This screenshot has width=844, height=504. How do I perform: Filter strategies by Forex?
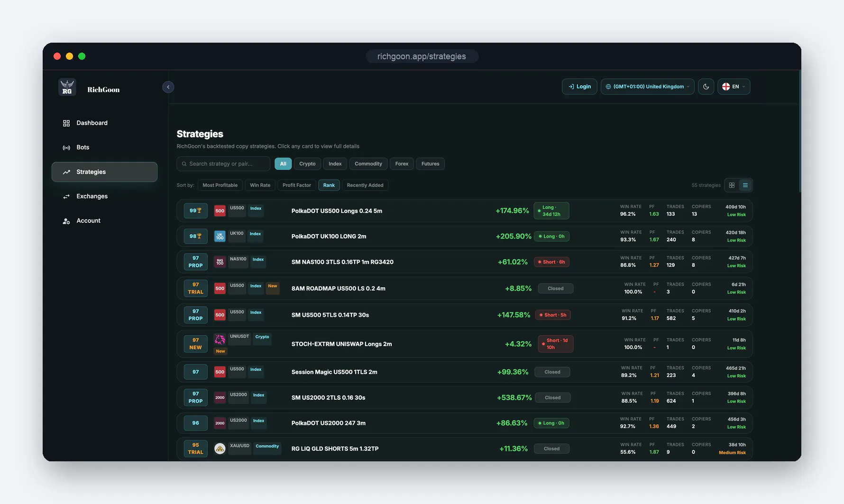[402, 164]
